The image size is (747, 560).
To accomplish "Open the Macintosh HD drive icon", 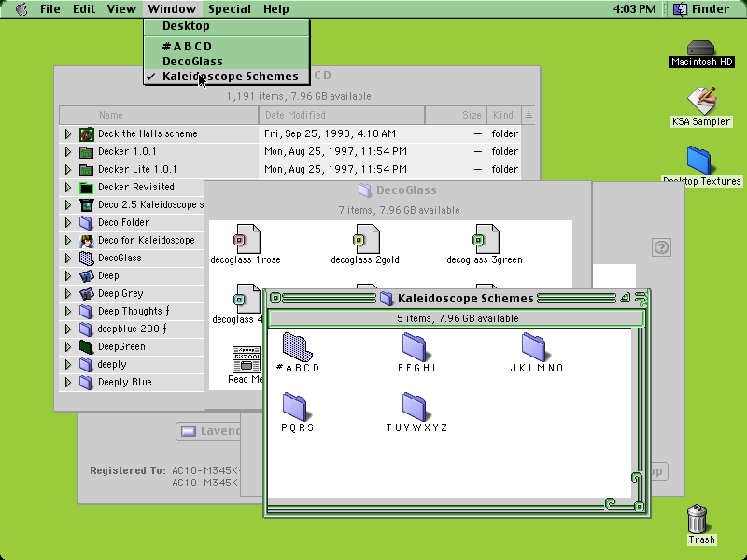I will click(701, 48).
